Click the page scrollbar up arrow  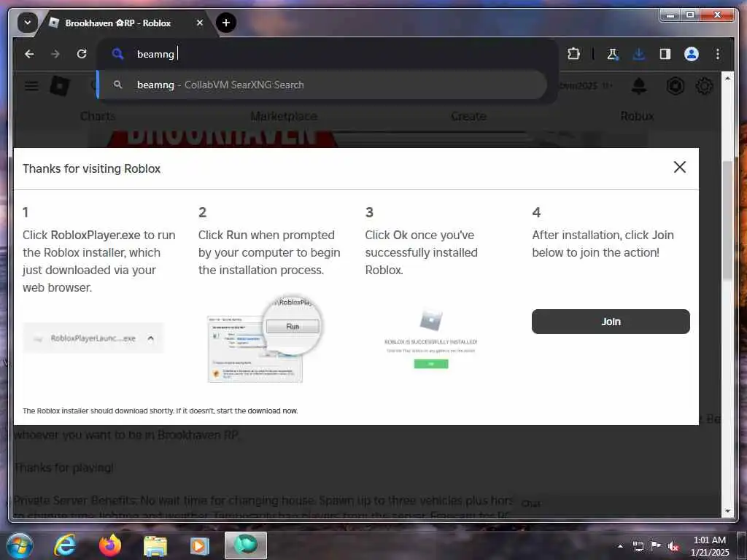727,78
